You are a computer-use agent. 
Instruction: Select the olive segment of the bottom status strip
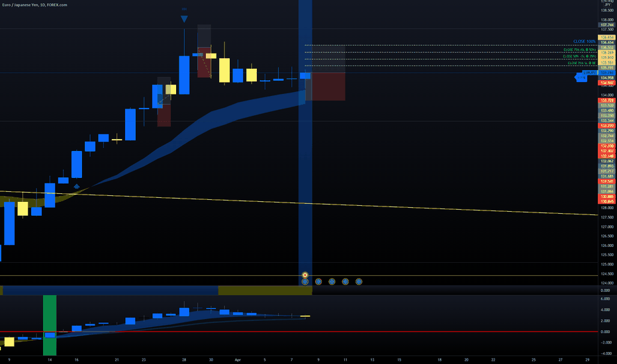click(265, 291)
